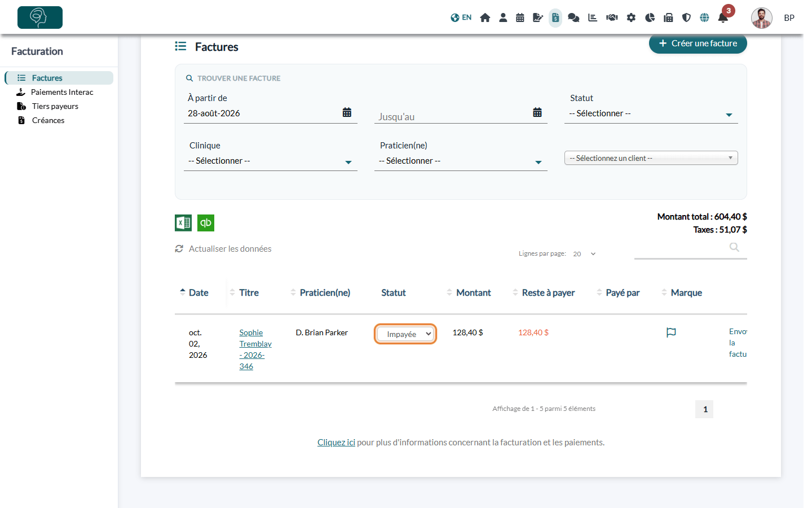
Task: Open the shield security icon
Action: [x=686, y=17]
